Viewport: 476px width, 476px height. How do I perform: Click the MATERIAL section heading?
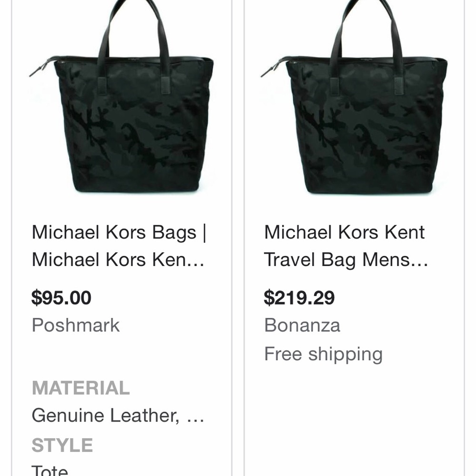[81, 388]
